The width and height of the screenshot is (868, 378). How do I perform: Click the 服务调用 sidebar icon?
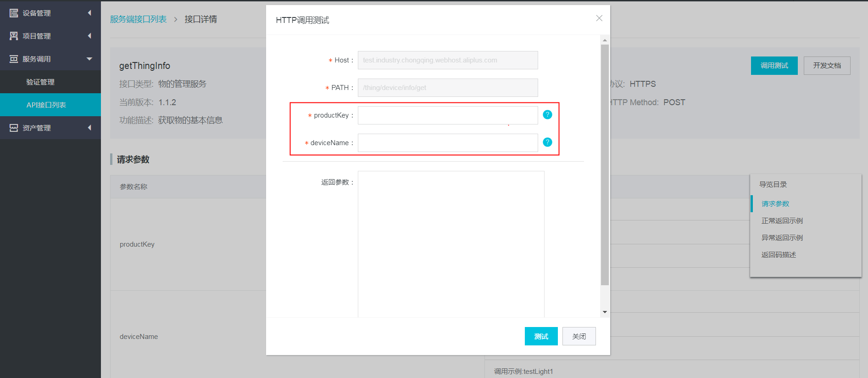(x=14, y=59)
